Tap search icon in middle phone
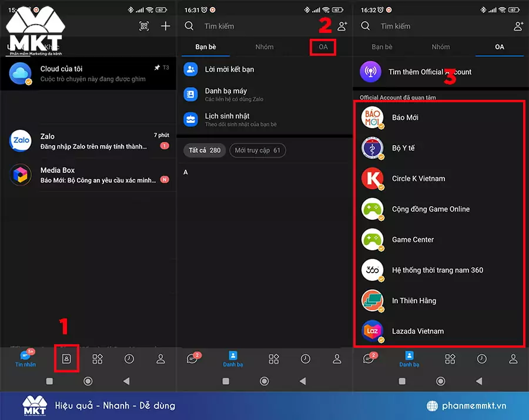Image resolution: width=529 pixels, height=420 pixels. click(x=189, y=26)
